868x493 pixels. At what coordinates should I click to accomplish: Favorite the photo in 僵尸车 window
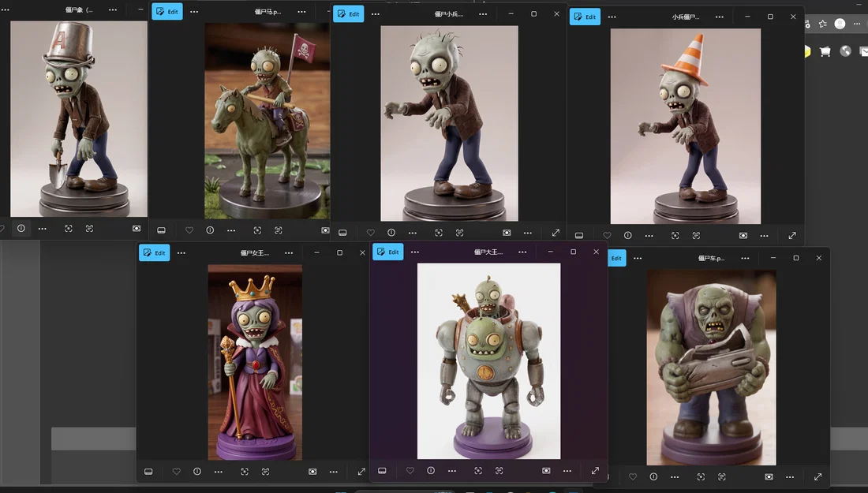point(633,477)
